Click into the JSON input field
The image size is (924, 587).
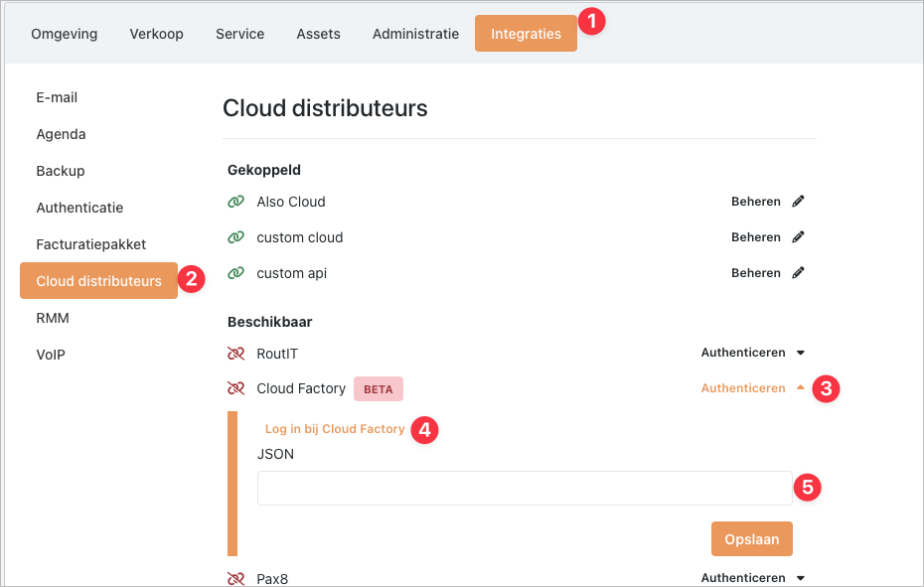[525, 488]
